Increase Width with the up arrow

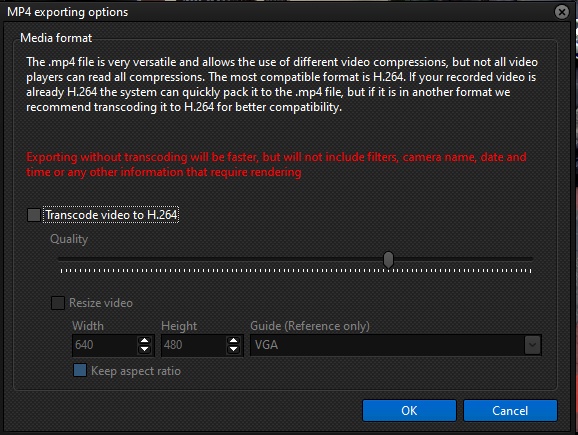(144, 341)
